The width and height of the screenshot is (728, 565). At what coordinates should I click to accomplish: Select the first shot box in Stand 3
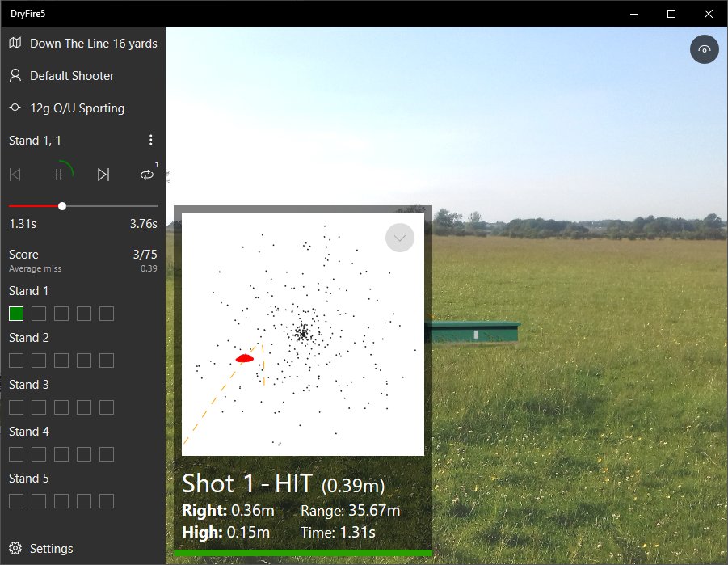16,407
